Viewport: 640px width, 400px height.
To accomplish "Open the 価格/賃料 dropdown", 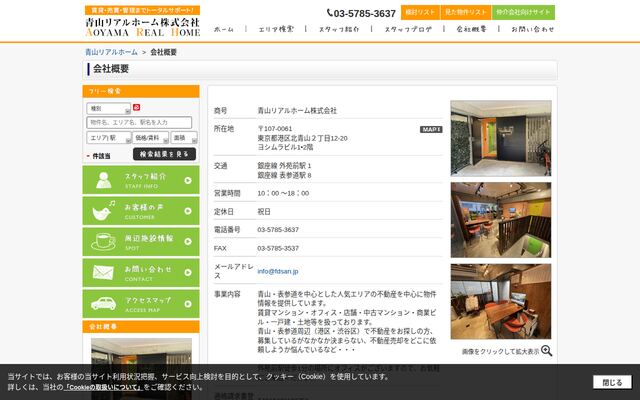I will [x=151, y=138].
